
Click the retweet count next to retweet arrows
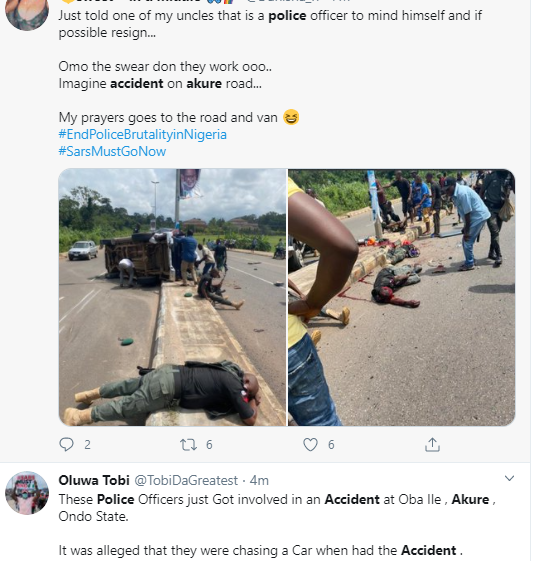point(209,445)
